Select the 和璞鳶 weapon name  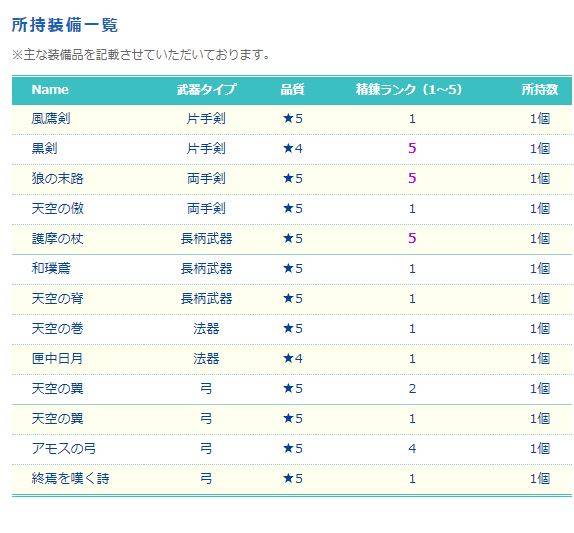[x=51, y=269]
